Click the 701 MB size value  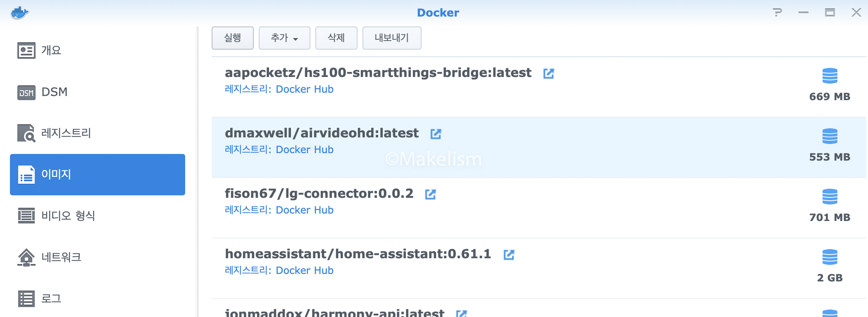point(830,218)
